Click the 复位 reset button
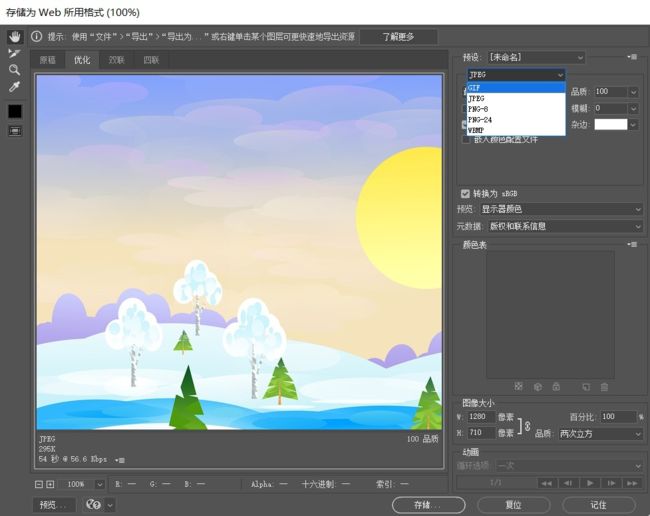Image resolution: width=650 pixels, height=516 pixels. tap(514, 505)
